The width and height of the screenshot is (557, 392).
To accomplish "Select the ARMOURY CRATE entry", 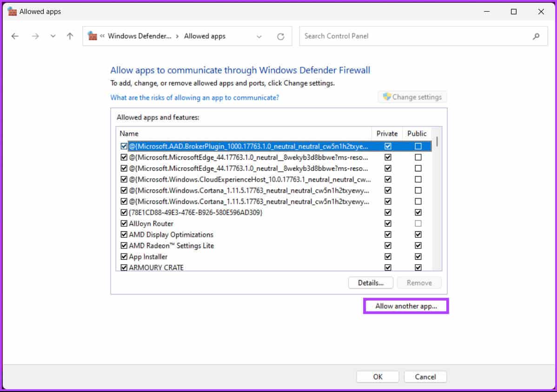I will (156, 268).
